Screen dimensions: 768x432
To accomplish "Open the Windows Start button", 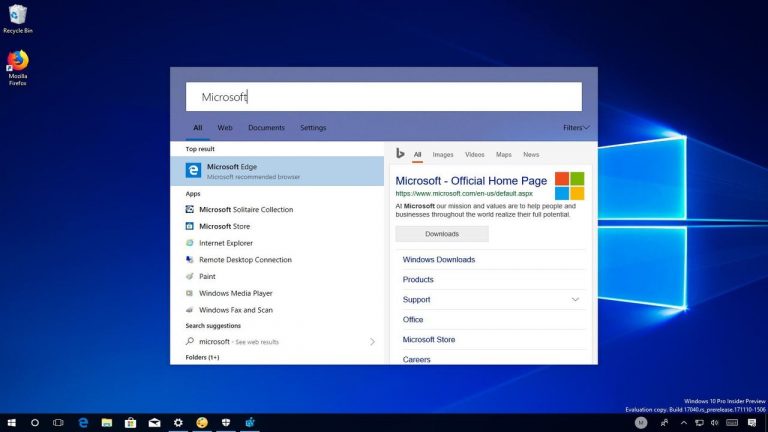I will click(11, 422).
